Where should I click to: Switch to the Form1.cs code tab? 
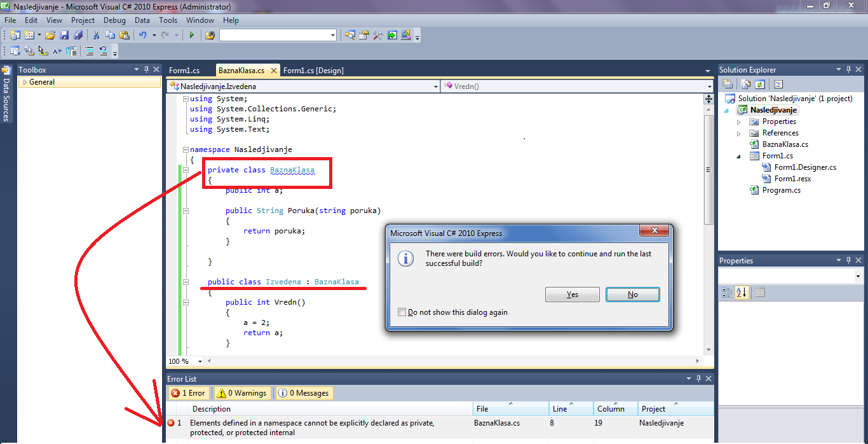184,71
